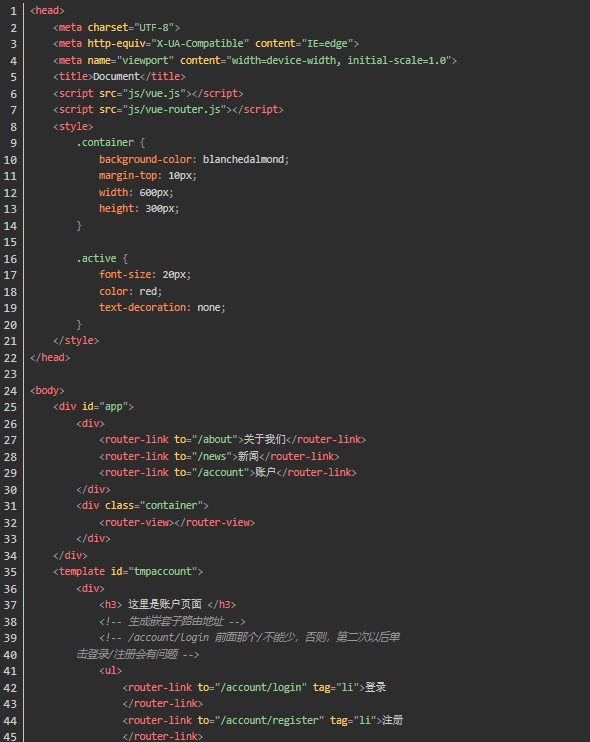Click the router-link to "/account" on line 29
Image resolution: width=590 pixels, height=742 pixels.
(x=228, y=473)
